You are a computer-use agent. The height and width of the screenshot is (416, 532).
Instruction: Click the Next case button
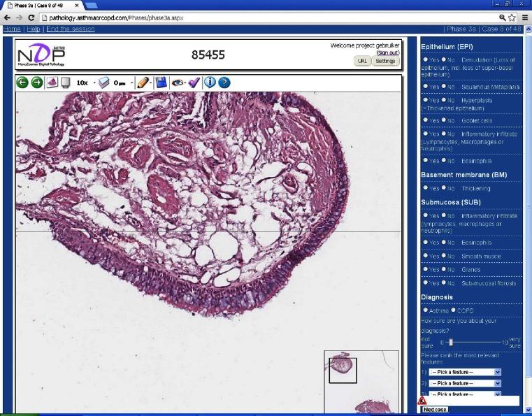[x=435, y=410]
